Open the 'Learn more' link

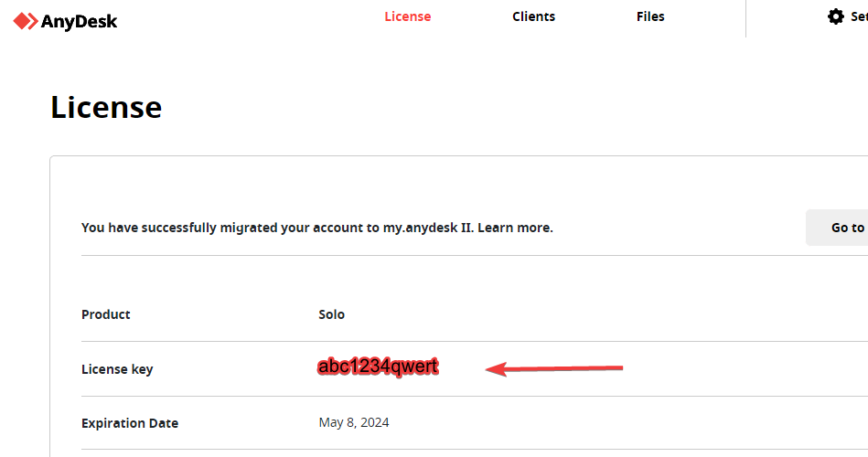click(x=515, y=228)
